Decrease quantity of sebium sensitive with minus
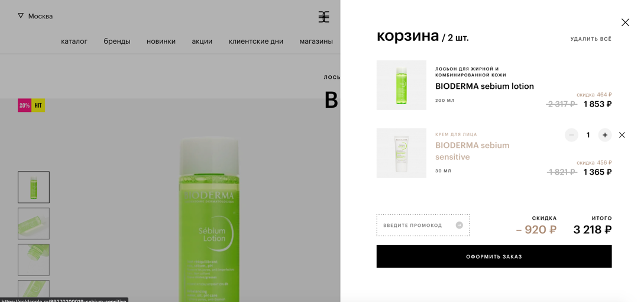This screenshot has width=644, height=302. pos(571,135)
